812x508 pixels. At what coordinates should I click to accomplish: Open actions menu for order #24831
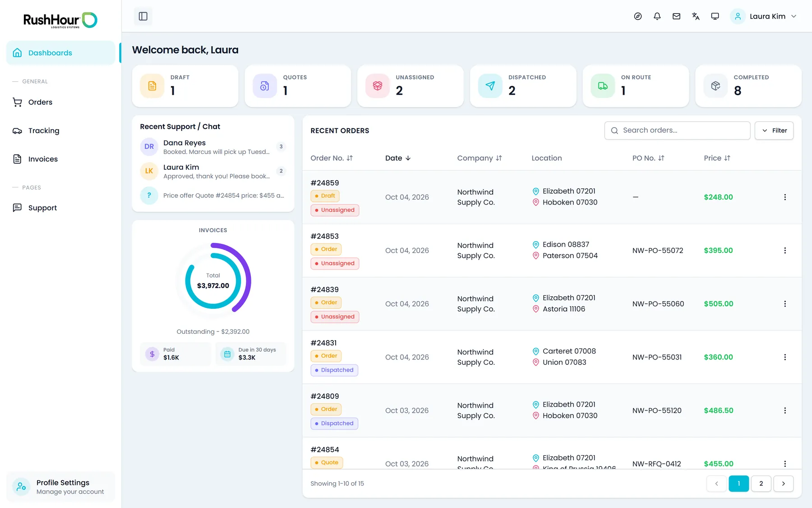[785, 357]
